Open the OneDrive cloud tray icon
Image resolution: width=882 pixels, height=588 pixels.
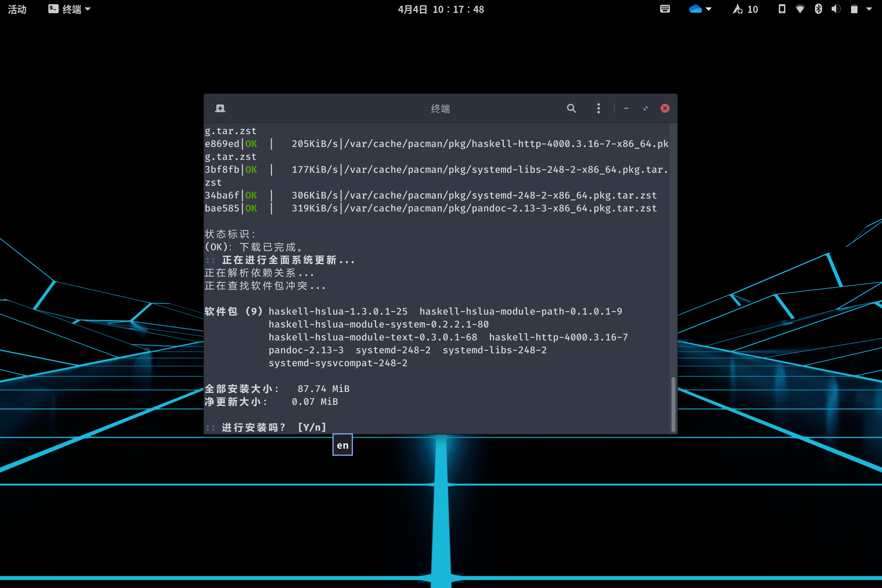[695, 9]
